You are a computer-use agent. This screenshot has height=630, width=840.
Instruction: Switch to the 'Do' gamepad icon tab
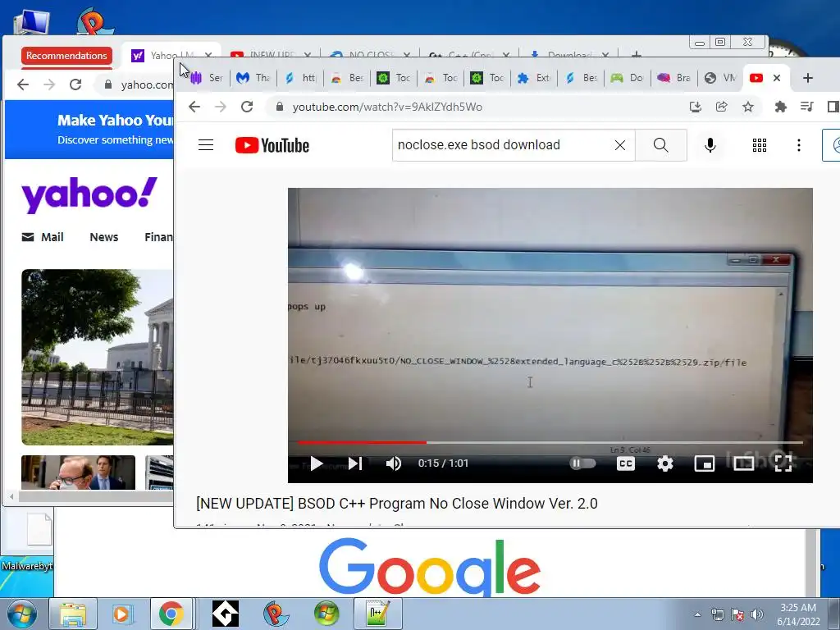(628, 78)
